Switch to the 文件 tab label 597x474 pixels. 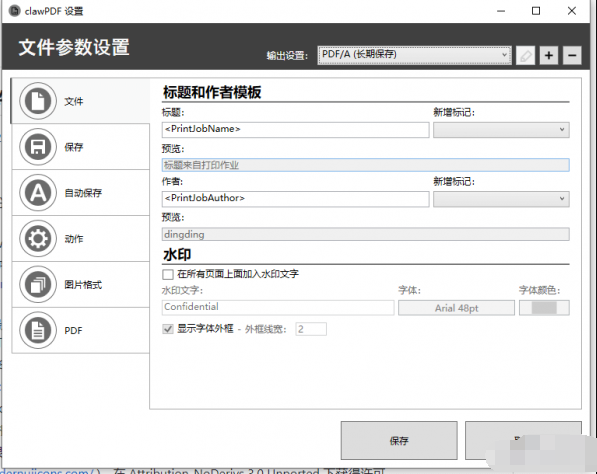[73, 101]
